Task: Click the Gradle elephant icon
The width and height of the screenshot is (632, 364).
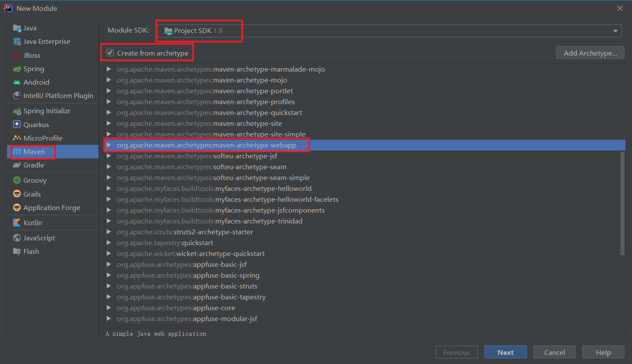Action: (17, 165)
